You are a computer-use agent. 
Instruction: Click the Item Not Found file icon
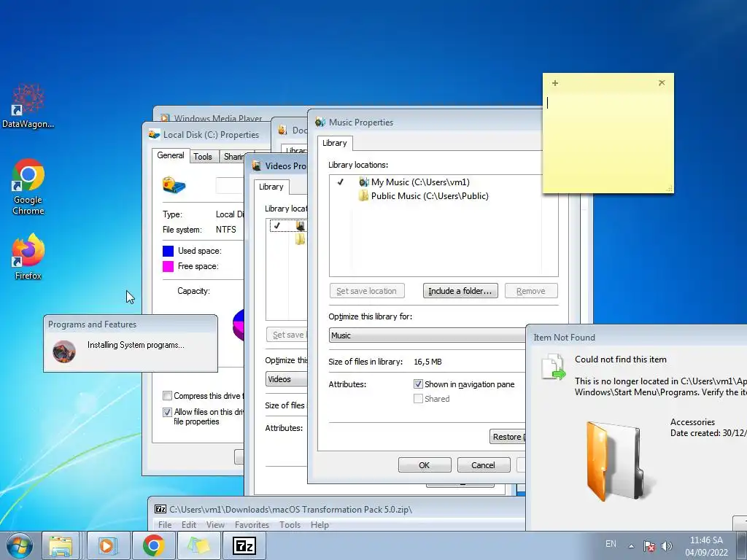click(x=554, y=367)
